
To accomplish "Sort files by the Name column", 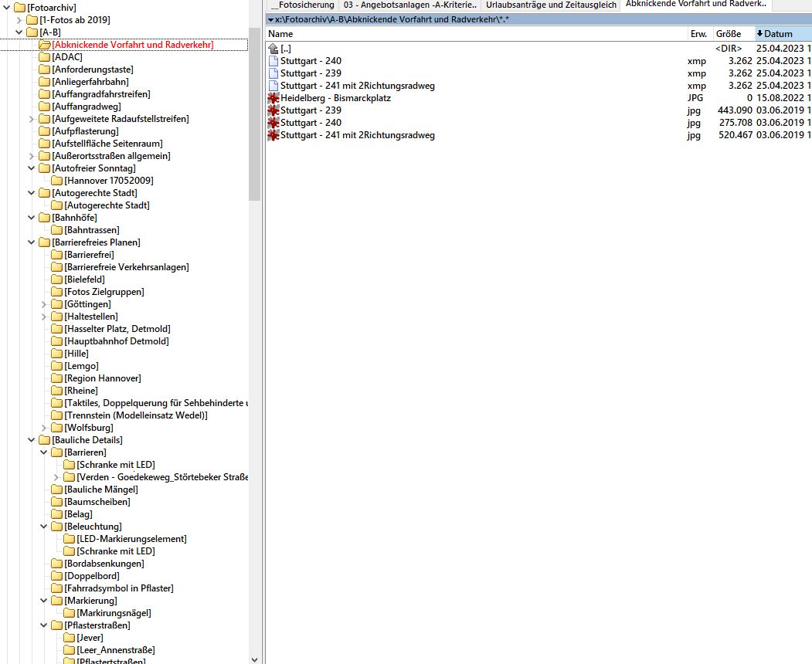I will coord(477,34).
